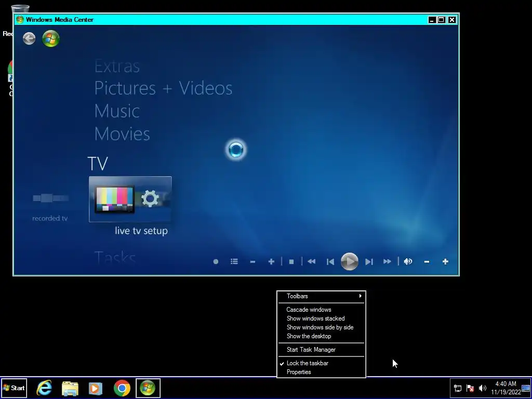
Task: Choose Show windows side by side
Action: pyautogui.click(x=321, y=327)
